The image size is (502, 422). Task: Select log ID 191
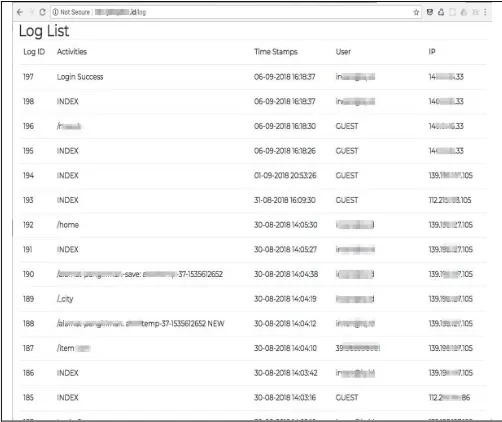pos(28,249)
